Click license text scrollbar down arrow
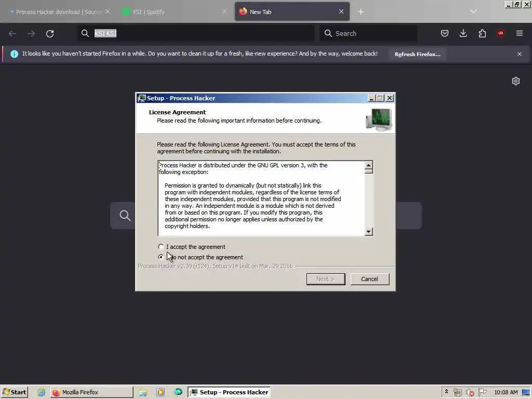Screen dimensions: 532x399 point(368,232)
